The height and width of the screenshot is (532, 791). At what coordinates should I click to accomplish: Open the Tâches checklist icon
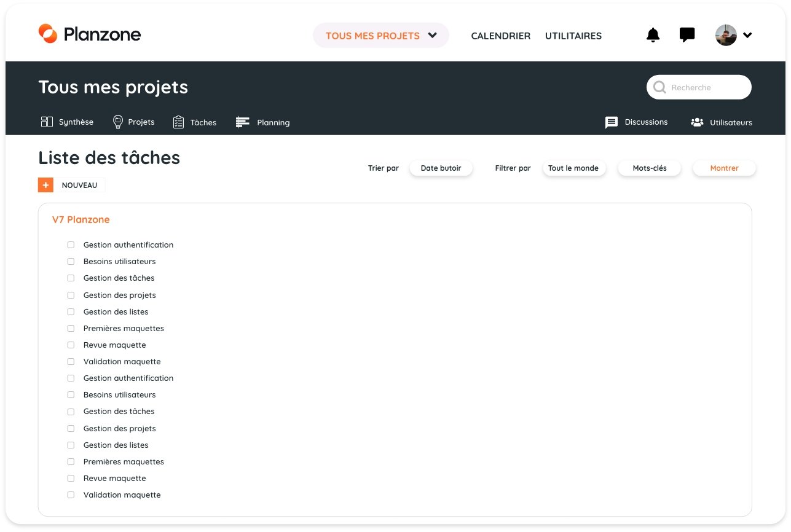(x=178, y=122)
